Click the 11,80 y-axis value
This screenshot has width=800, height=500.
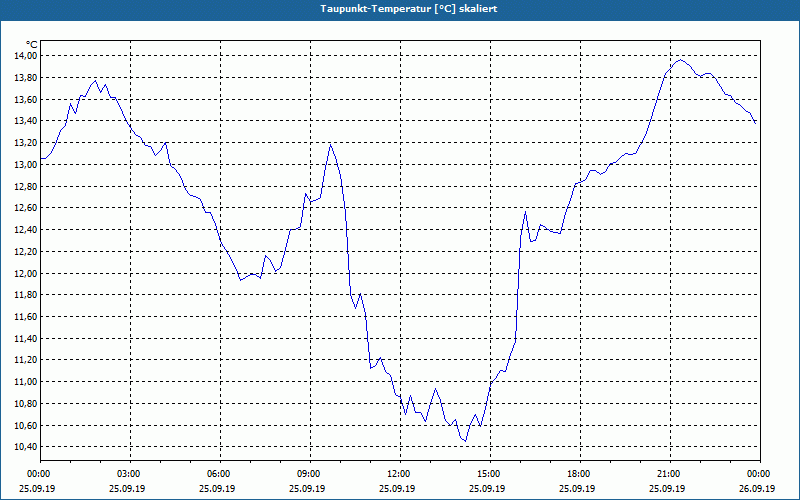27,295
